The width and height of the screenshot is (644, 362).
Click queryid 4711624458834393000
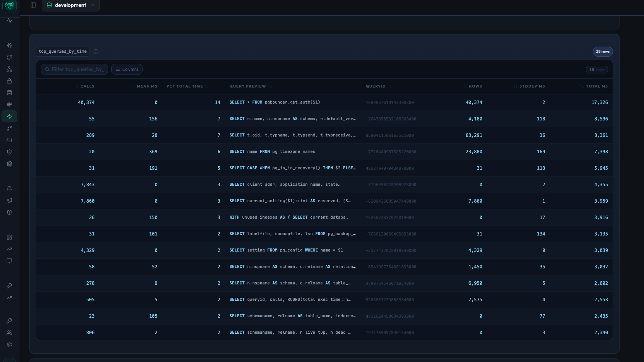[389, 317]
